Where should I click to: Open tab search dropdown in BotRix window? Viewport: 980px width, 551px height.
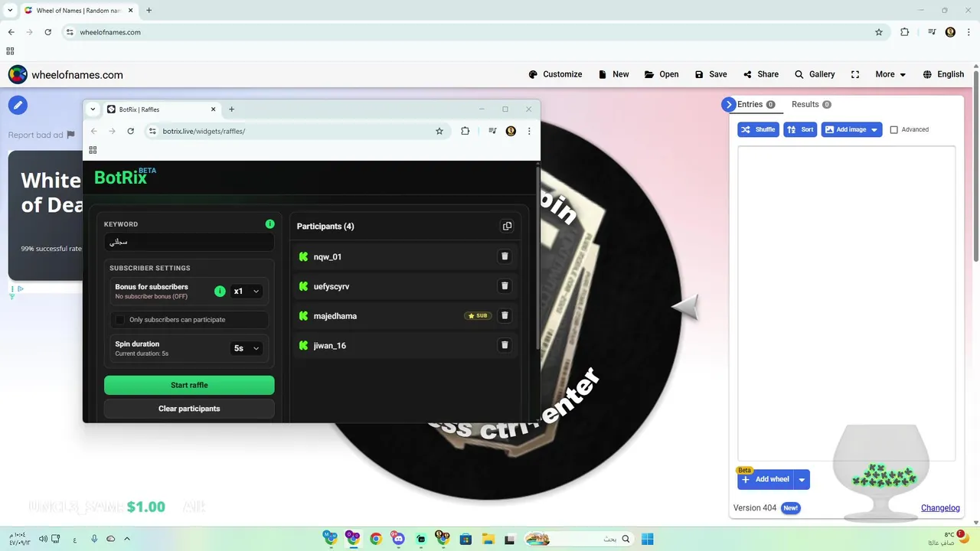coord(93,109)
